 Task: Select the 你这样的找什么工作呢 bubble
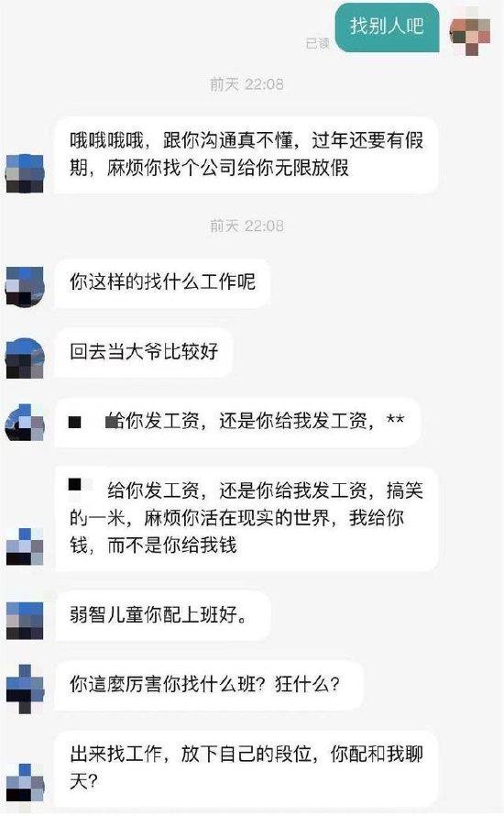[x=162, y=283]
